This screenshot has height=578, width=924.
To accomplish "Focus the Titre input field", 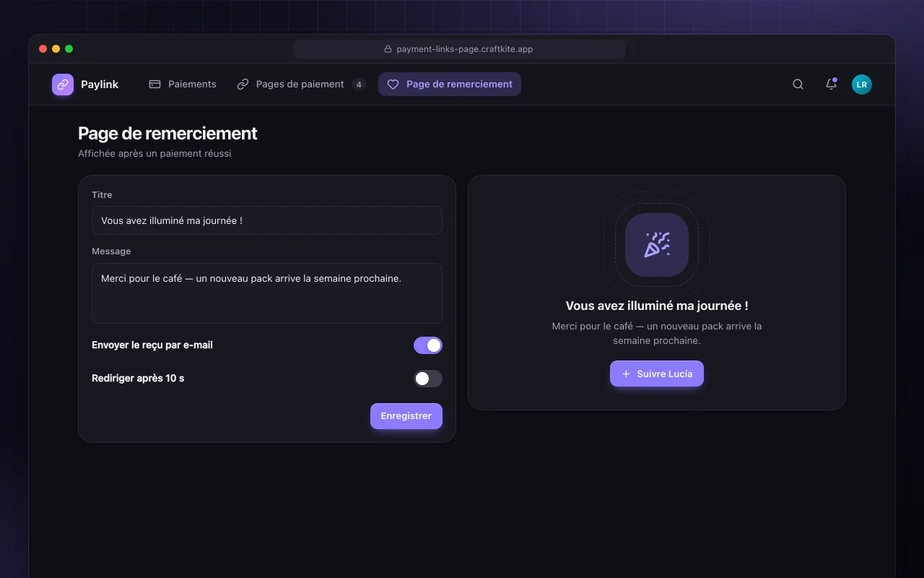I will click(267, 220).
